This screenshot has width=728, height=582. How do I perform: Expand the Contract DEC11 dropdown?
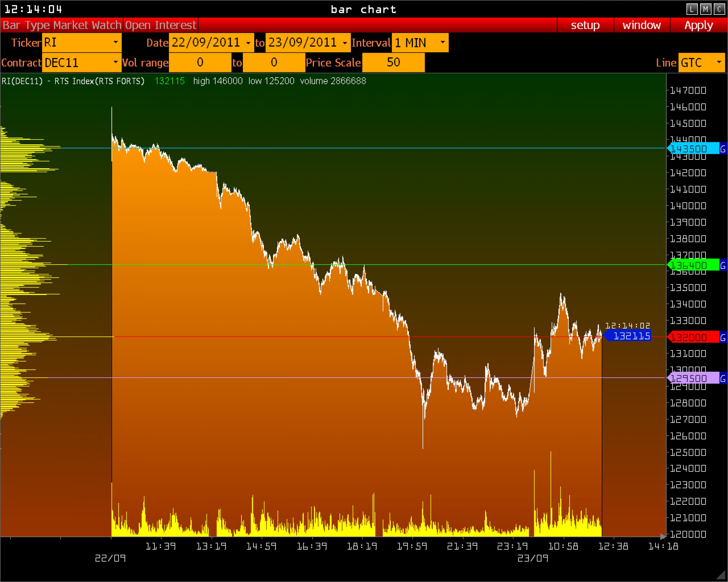tap(116, 62)
